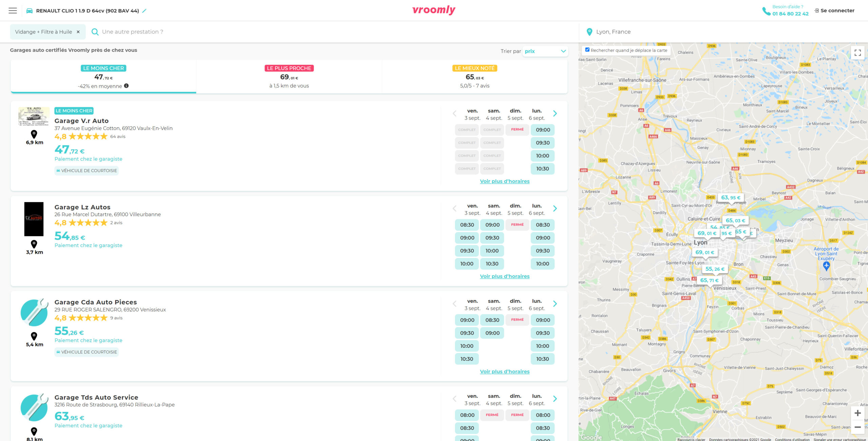The height and width of the screenshot is (441, 868).
Task: Select the Le plus proche tab
Action: pyautogui.click(x=289, y=77)
